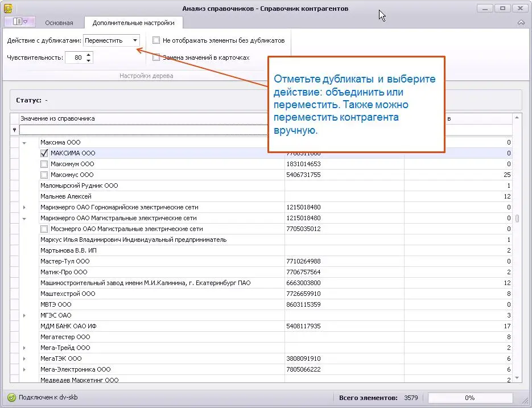This screenshot has height=408, width=532.
Task: Open the application menu button in the ribbon
Action: click(20, 22)
